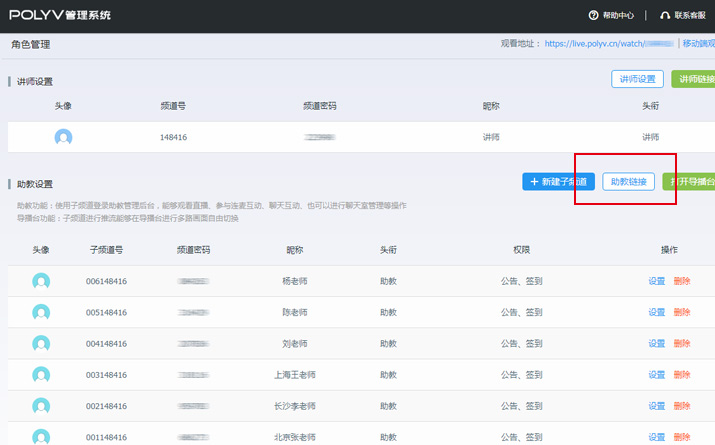Click the 联系客服 headset icon
The height and width of the screenshot is (445, 715).
pos(665,15)
